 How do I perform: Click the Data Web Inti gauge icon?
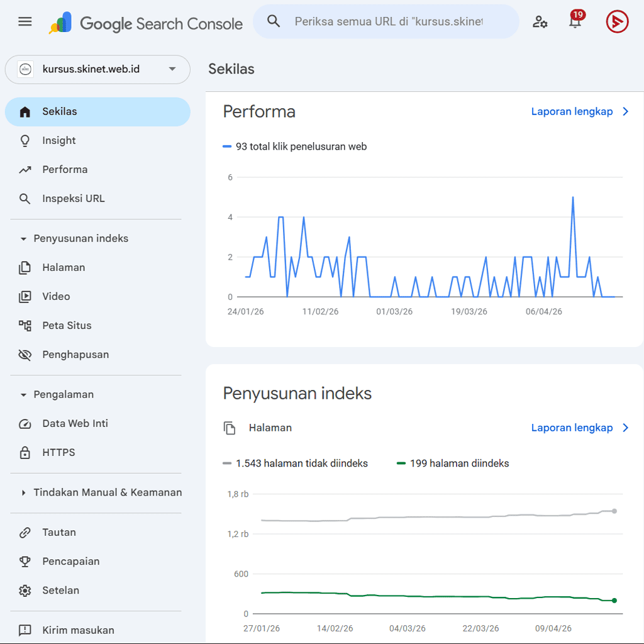pos(25,424)
